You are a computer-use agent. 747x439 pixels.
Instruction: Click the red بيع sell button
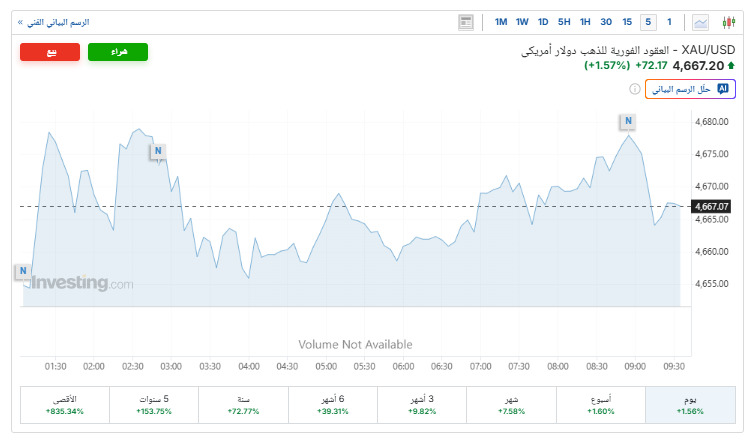tap(50, 52)
